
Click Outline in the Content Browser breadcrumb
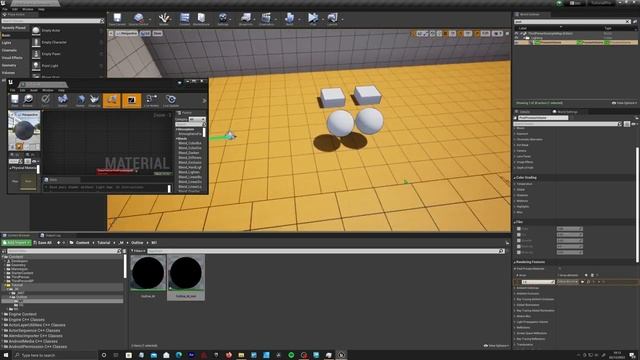(137, 243)
